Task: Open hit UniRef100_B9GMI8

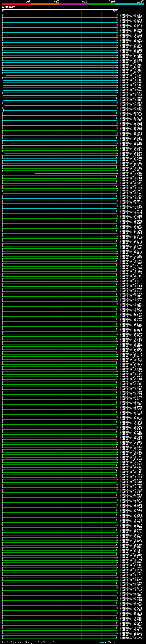Action: tap(131, 27)
